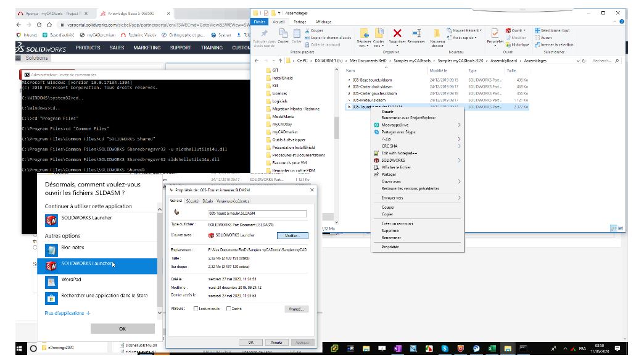Choose Edit with Notepad++ in the context menu
644x363 pixels.
tap(399, 153)
